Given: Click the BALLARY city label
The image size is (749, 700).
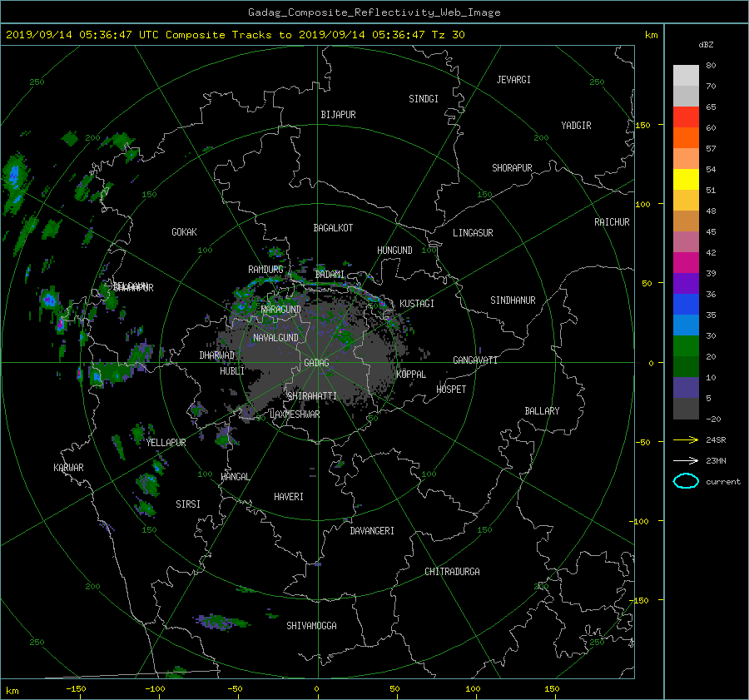Looking at the screenshot, I should (542, 411).
